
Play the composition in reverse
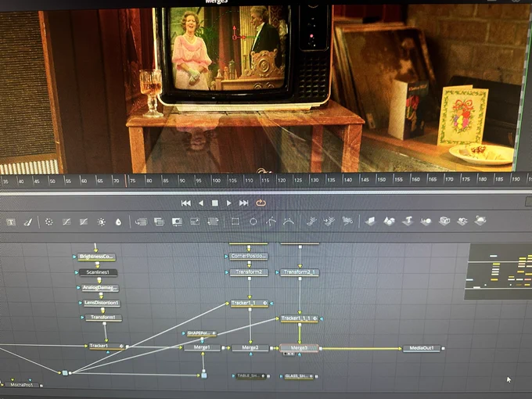point(201,203)
